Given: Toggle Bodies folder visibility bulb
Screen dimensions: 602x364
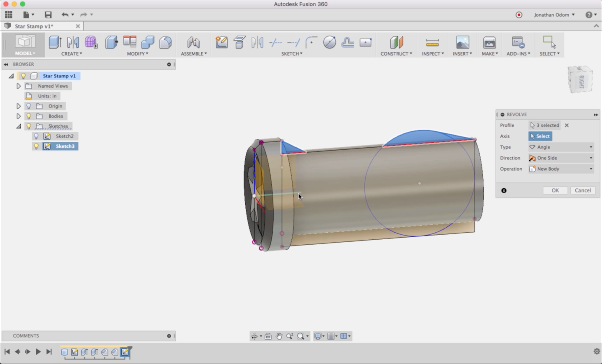Looking at the screenshot, I should tap(29, 116).
